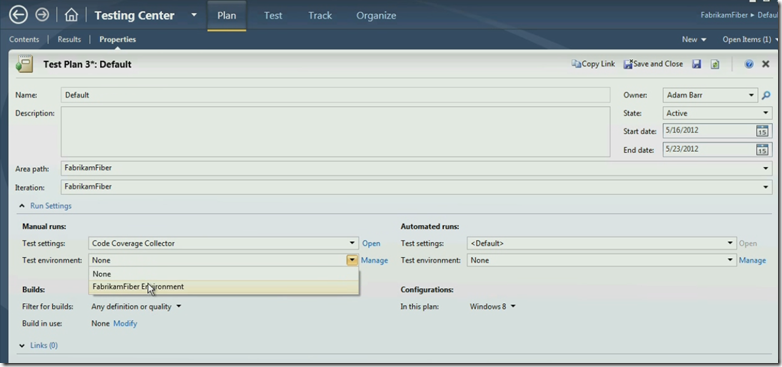Select None in the environment list
Viewport: 782px width, 367px height.
pyautogui.click(x=223, y=274)
